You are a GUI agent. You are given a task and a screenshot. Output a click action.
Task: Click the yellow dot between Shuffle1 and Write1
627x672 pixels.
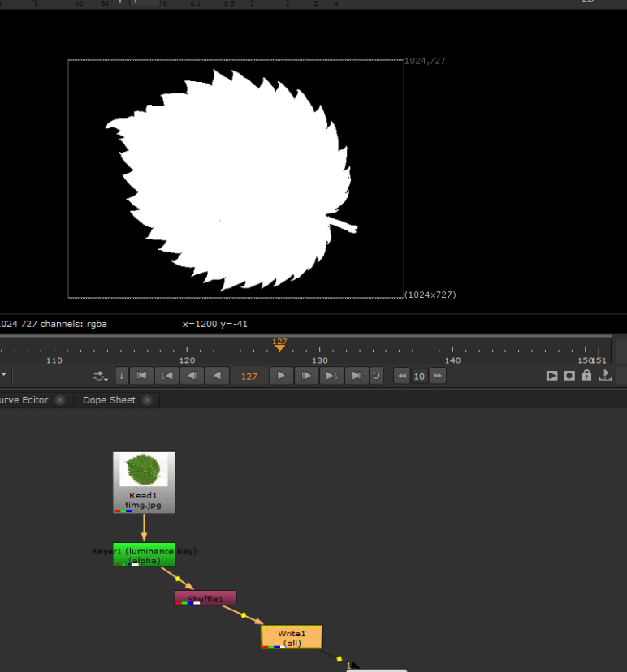(244, 615)
